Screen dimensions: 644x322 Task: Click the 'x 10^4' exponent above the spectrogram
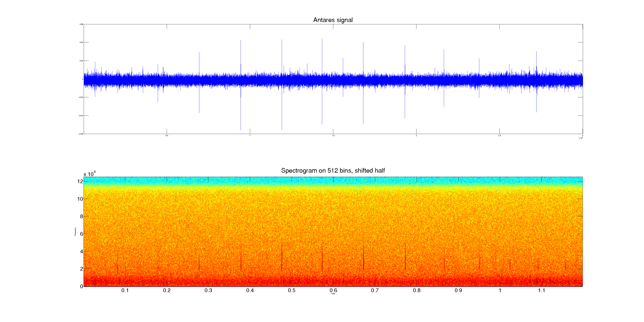pos(89,174)
